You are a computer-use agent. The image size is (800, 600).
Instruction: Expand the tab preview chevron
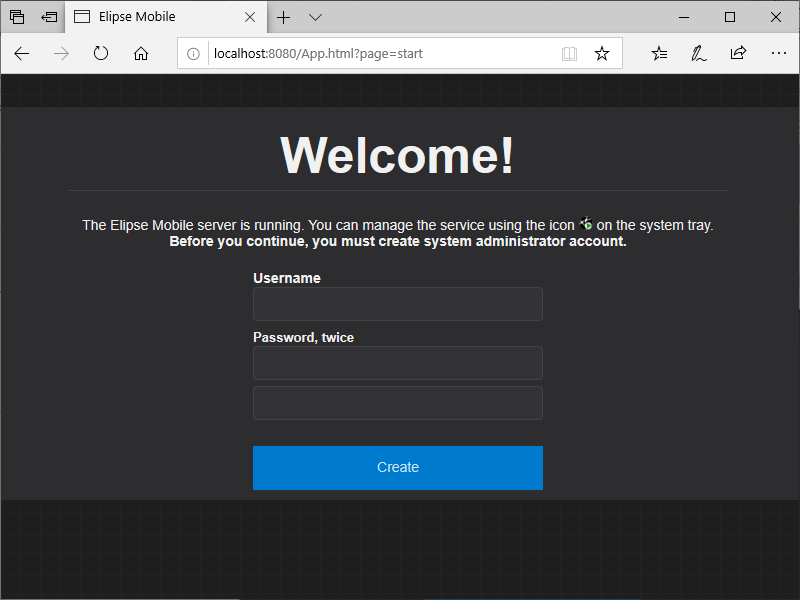pyautogui.click(x=315, y=17)
